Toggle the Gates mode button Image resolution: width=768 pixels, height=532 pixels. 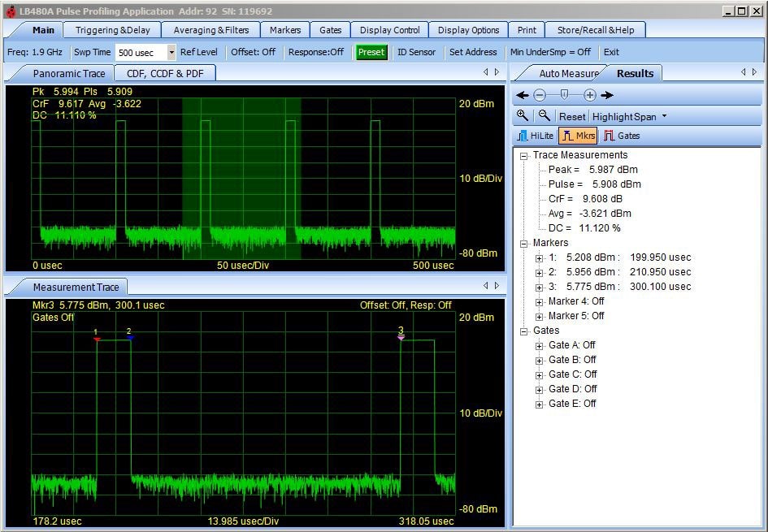click(622, 136)
